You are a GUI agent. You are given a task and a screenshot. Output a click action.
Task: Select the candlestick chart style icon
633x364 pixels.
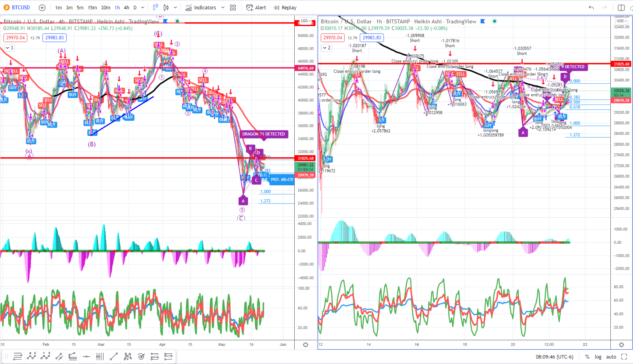tap(166, 7)
